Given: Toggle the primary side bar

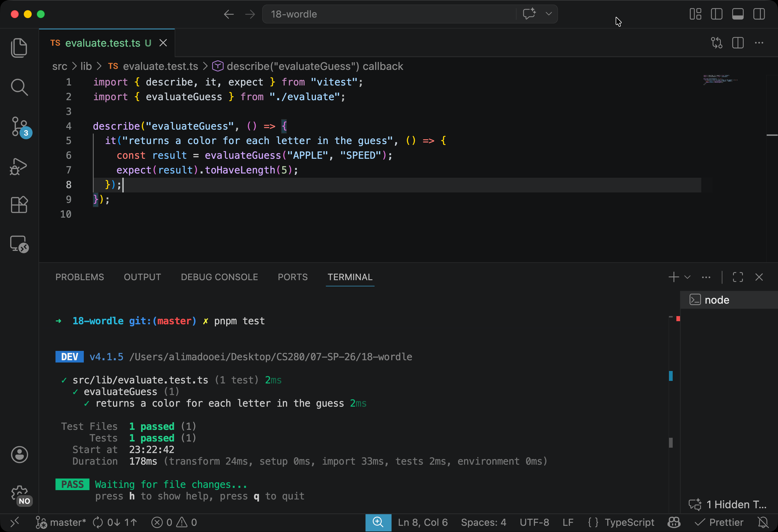Looking at the screenshot, I should [x=716, y=14].
